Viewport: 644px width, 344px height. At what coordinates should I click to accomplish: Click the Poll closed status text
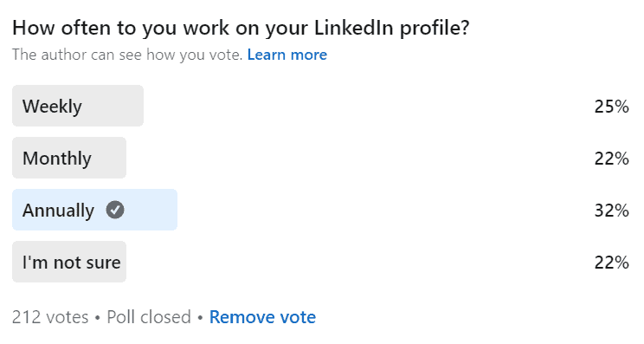149,317
